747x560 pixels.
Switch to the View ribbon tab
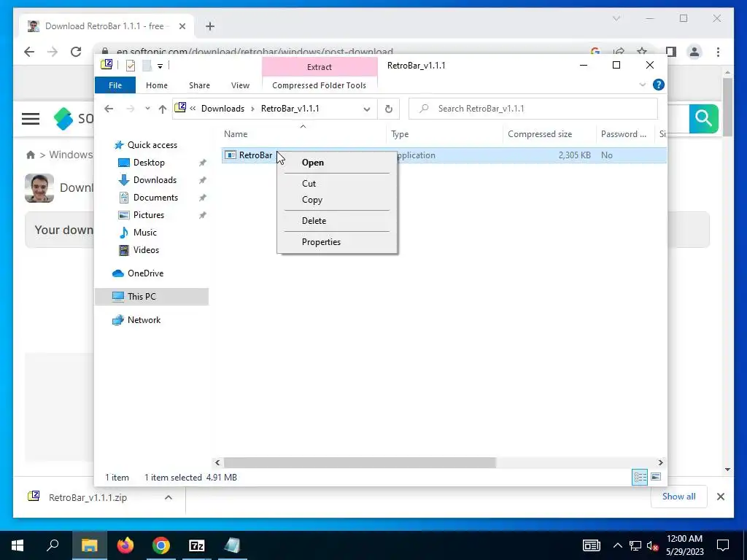[x=240, y=85]
